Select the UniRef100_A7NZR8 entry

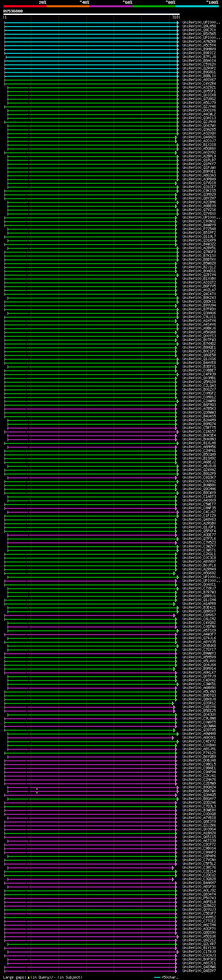coord(199,41)
